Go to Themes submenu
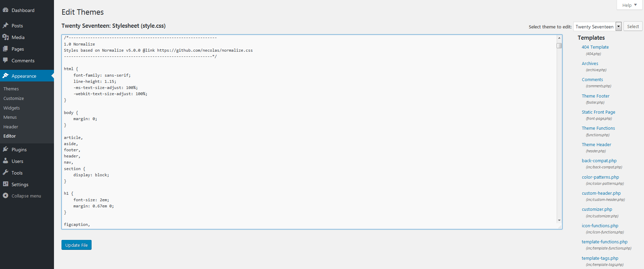Image resolution: width=644 pixels, height=269 pixels. [x=11, y=89]
